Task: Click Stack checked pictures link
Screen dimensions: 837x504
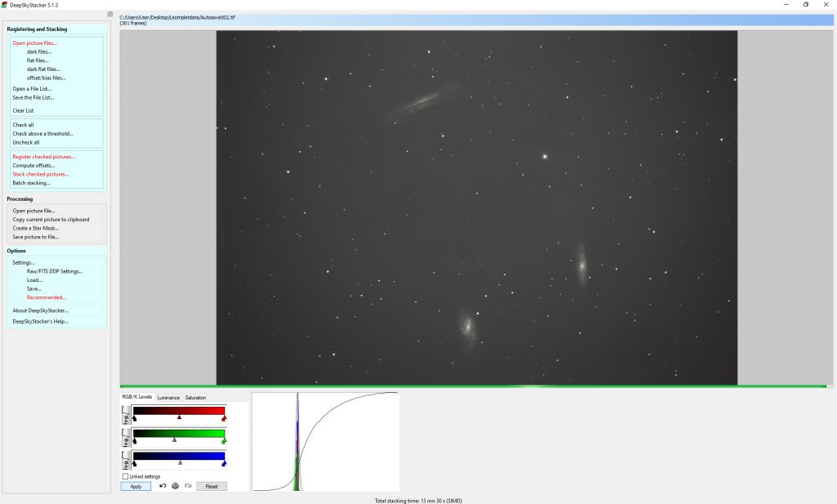Action: tap(40, 174)
